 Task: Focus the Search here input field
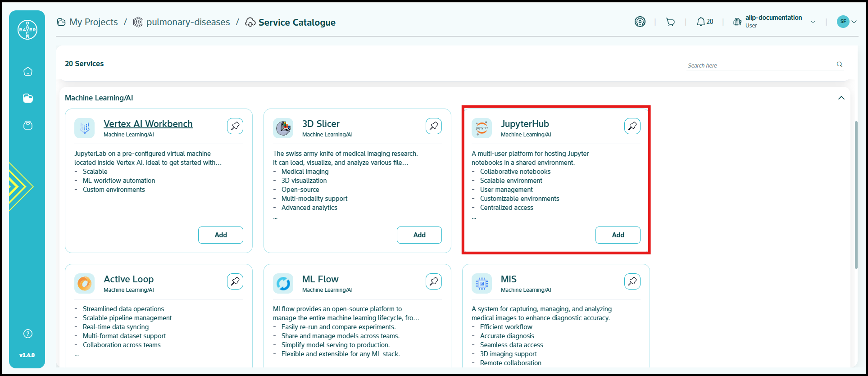pos(759,65)
